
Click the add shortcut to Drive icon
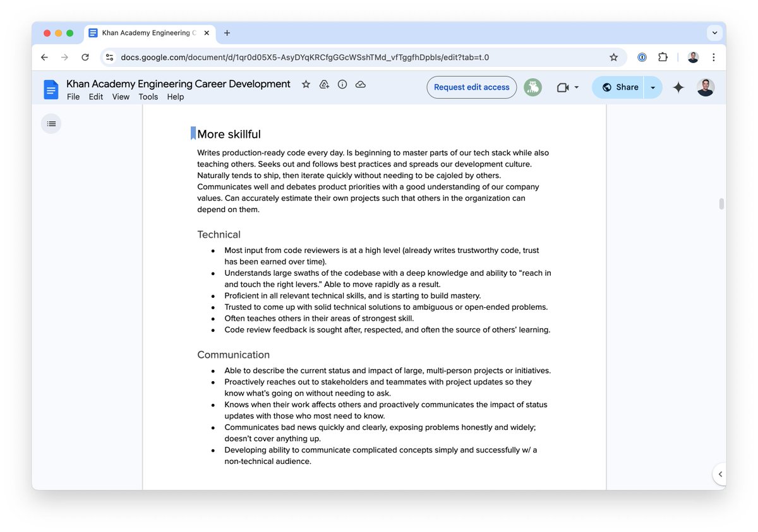click(x=324, y=83)
